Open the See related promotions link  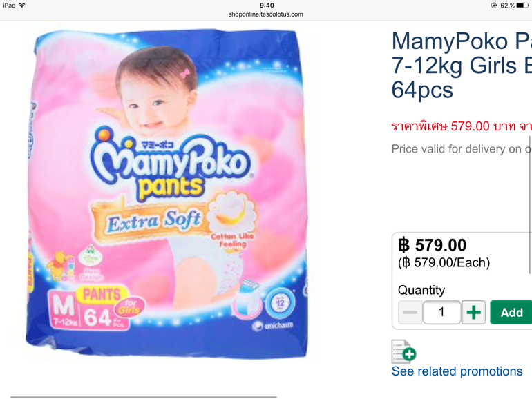457,371
